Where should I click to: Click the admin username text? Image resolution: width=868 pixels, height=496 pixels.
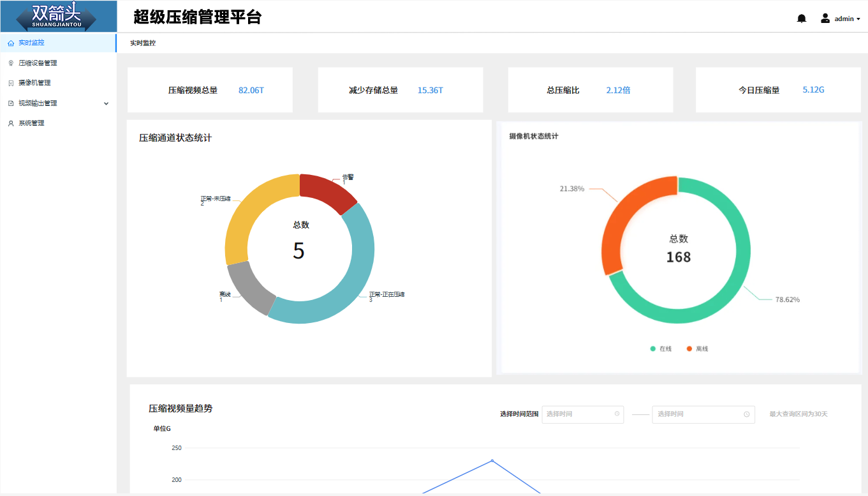pos(844,19)
